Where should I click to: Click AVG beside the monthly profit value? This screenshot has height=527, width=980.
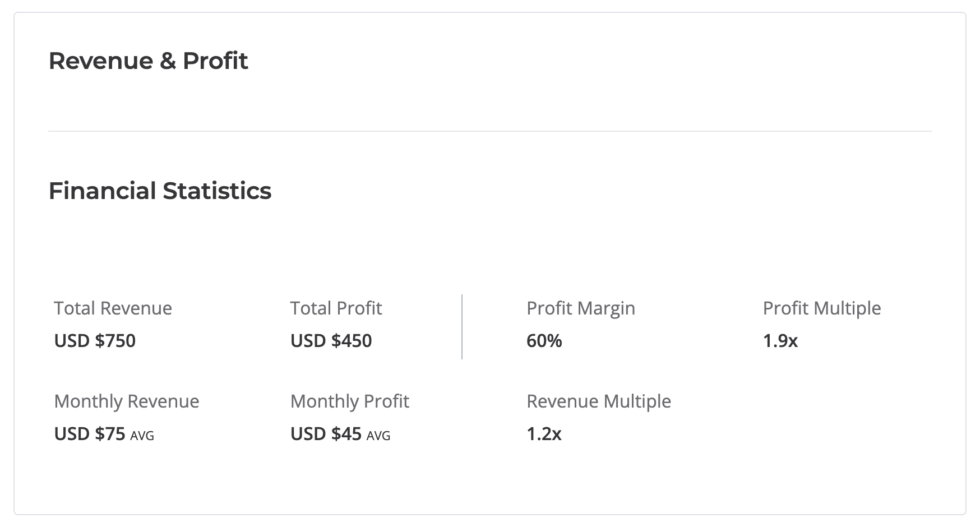click(378, 436)
